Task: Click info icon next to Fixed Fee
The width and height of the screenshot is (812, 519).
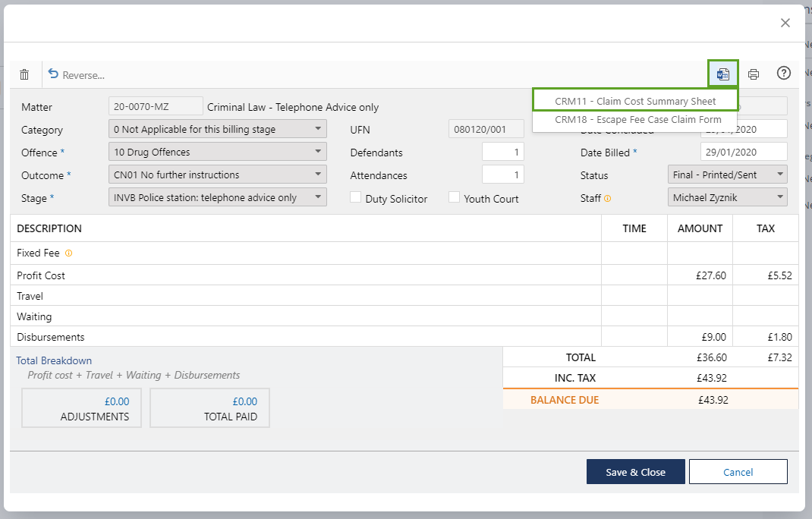Action: (69, 253)
